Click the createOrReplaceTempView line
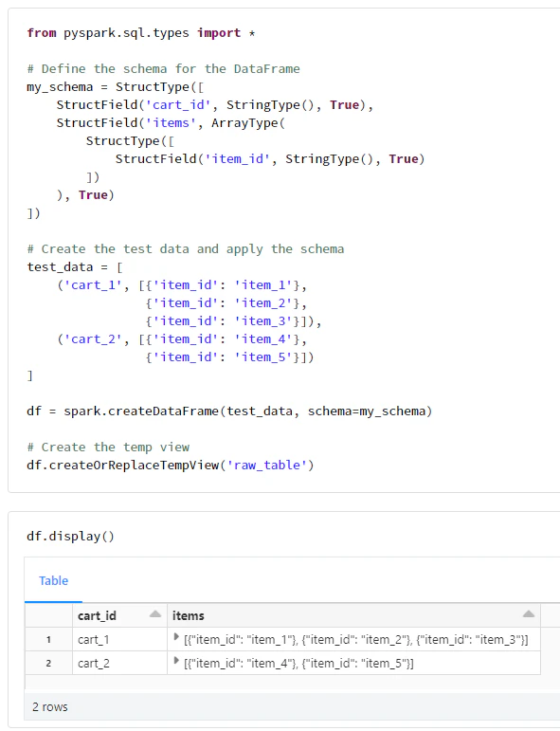The image size is (560, 731). (171, 466)
